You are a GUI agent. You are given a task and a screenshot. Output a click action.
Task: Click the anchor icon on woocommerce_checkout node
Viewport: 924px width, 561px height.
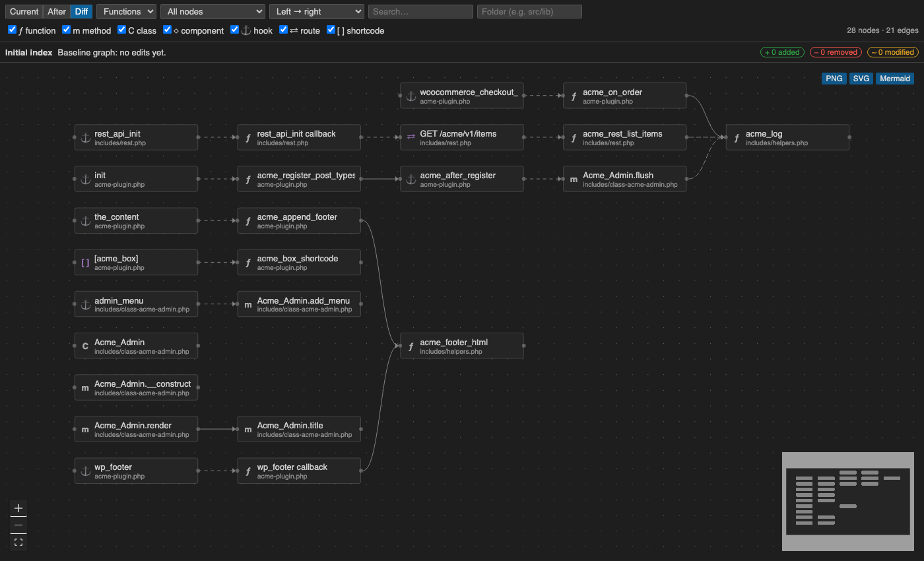pos(411,96)
